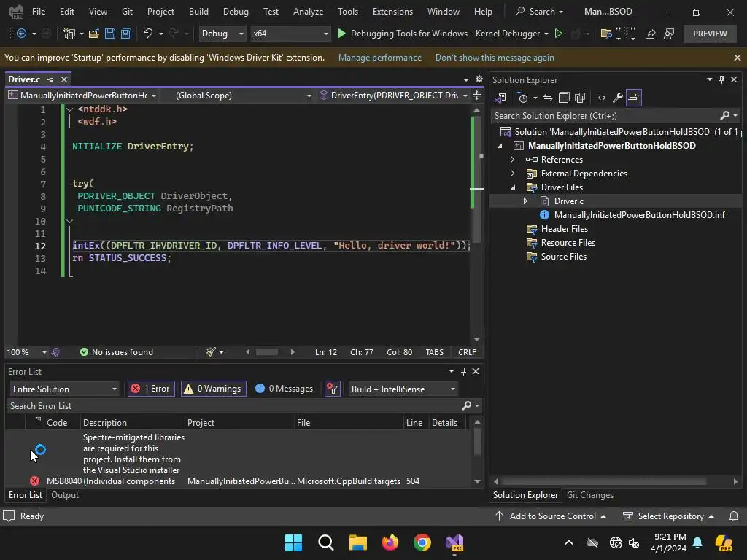Open the Build menu
This screenshot has width=747, height=560.
click(x=198, y=12)
